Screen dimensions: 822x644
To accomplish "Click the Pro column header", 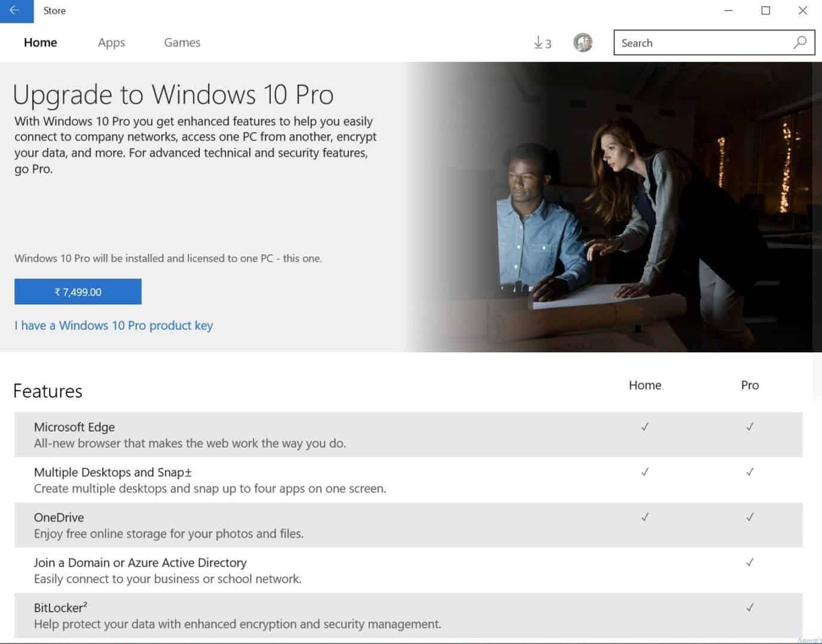I will (750, 385).
